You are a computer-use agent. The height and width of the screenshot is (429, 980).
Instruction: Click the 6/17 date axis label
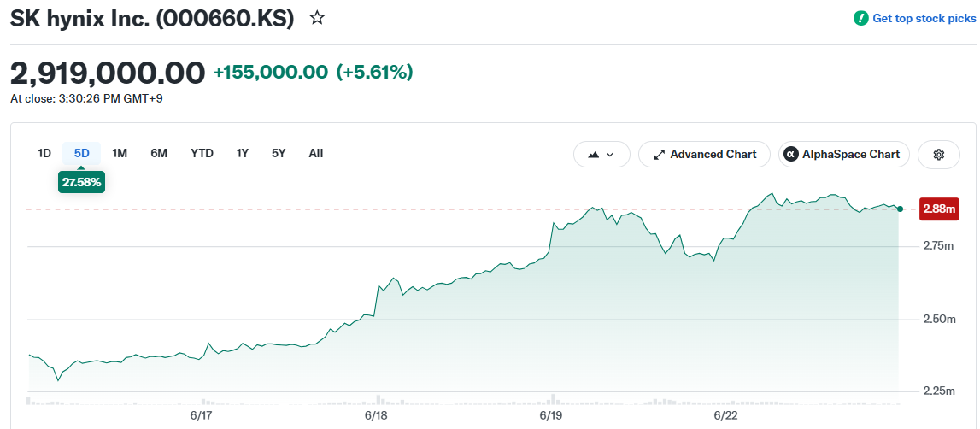[x=202, y=415]
